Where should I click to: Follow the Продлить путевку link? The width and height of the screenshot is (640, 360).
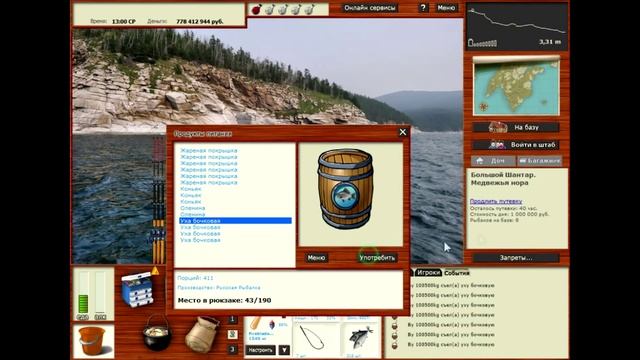[496, 201]
